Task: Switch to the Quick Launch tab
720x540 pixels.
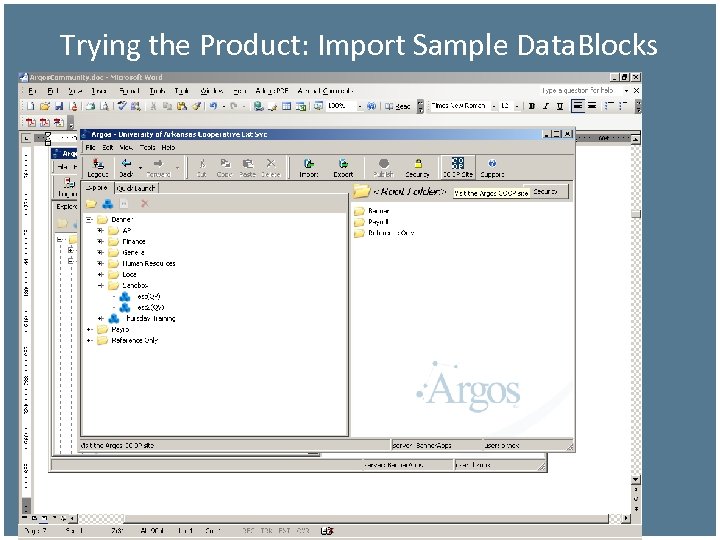Action: (136, 188)
